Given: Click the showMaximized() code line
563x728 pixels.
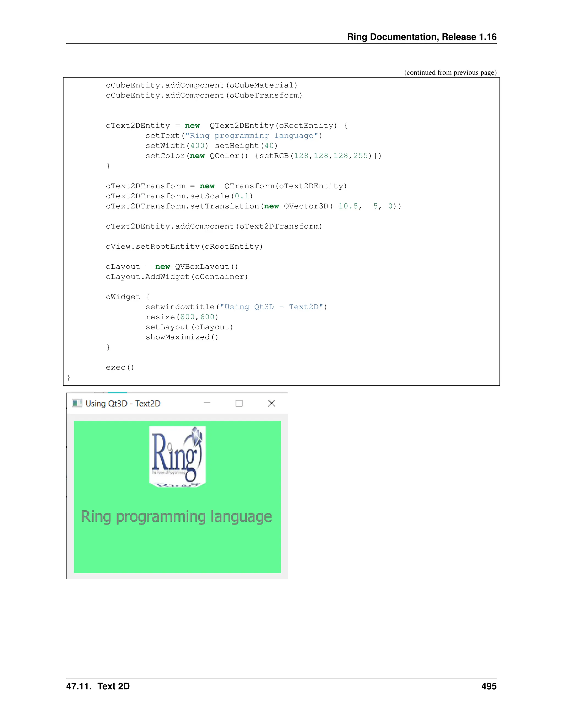Looking at the screenshot, I should tap(182, 337).
